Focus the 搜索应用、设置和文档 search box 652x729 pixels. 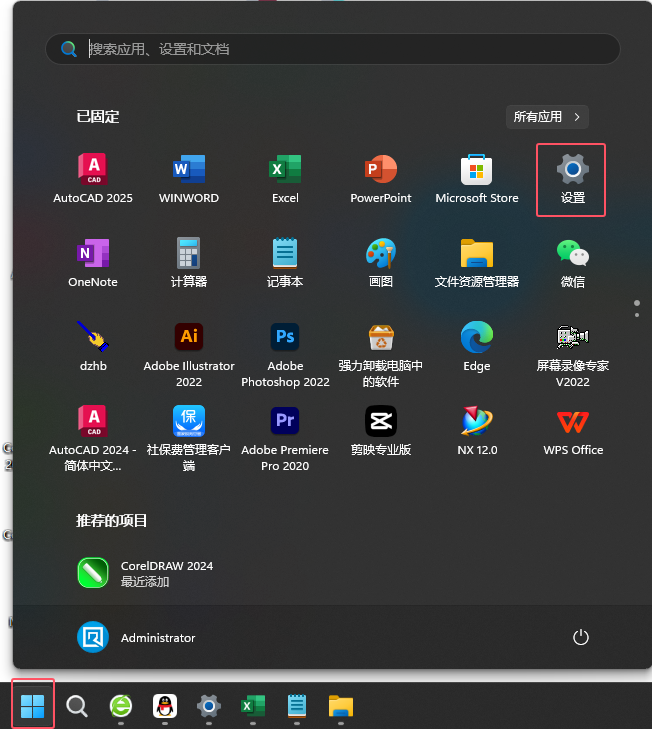pyautogui.click(x=333, y=49)
